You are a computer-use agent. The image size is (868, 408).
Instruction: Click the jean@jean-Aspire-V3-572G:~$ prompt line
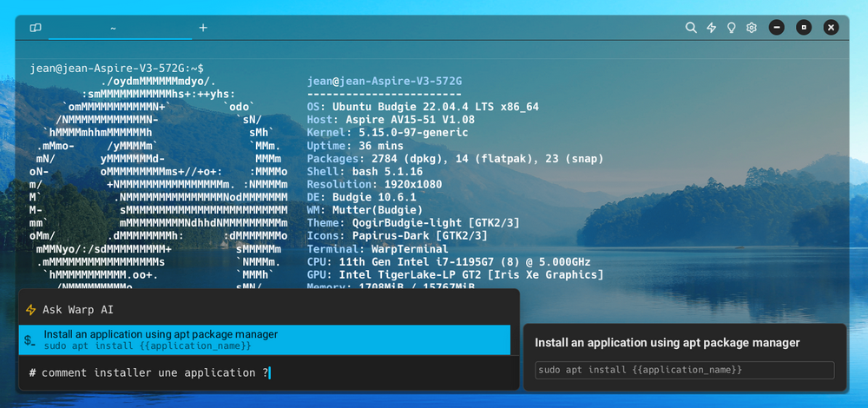[116, 68]
